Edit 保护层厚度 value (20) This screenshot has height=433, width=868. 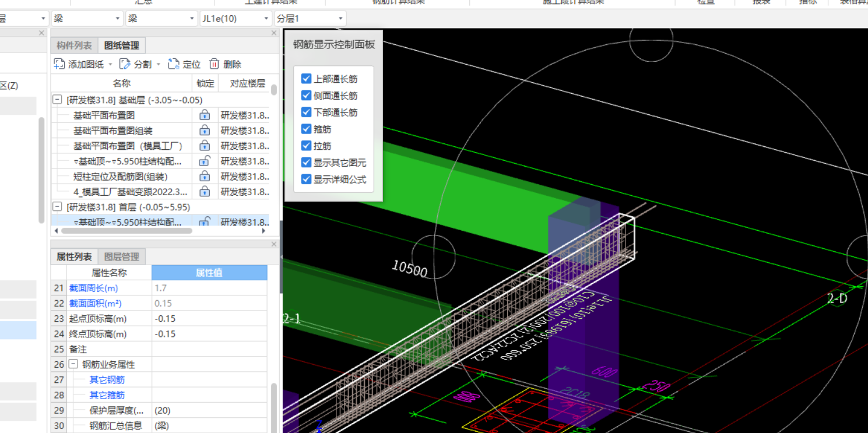[x=209, y=410]
